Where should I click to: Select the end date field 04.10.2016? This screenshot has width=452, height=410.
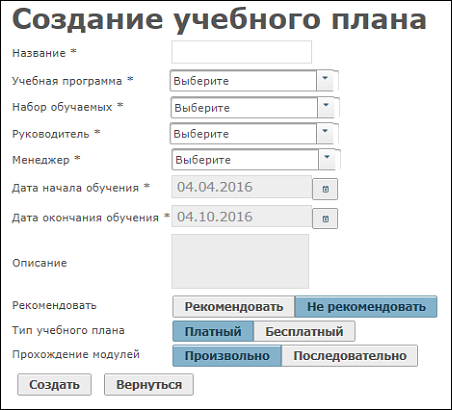pos(242,216)
